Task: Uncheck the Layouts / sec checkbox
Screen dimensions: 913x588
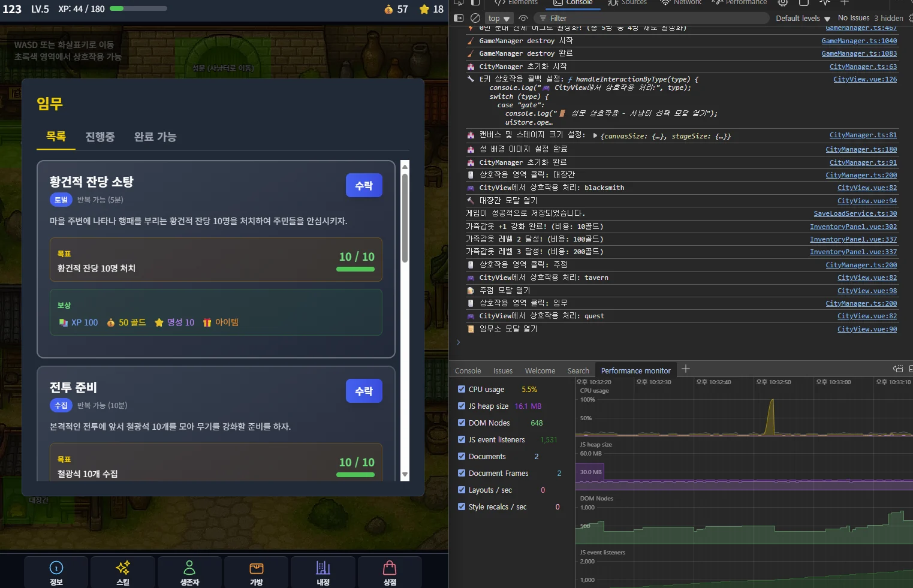Action: (x=462, y=490)
